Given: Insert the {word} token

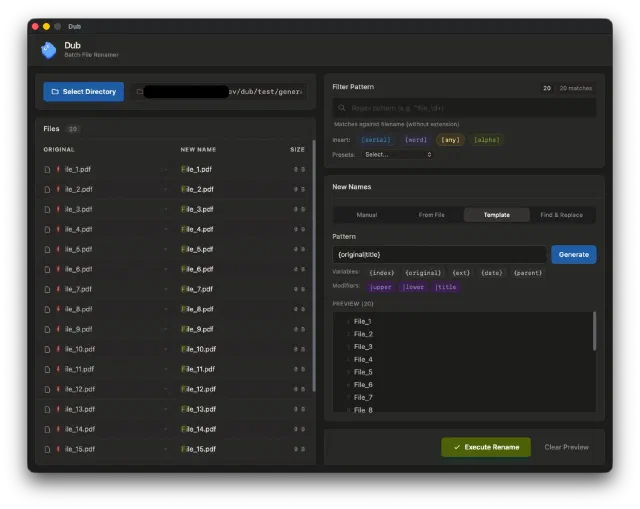Looking at the screenshot, I should 416,140.
